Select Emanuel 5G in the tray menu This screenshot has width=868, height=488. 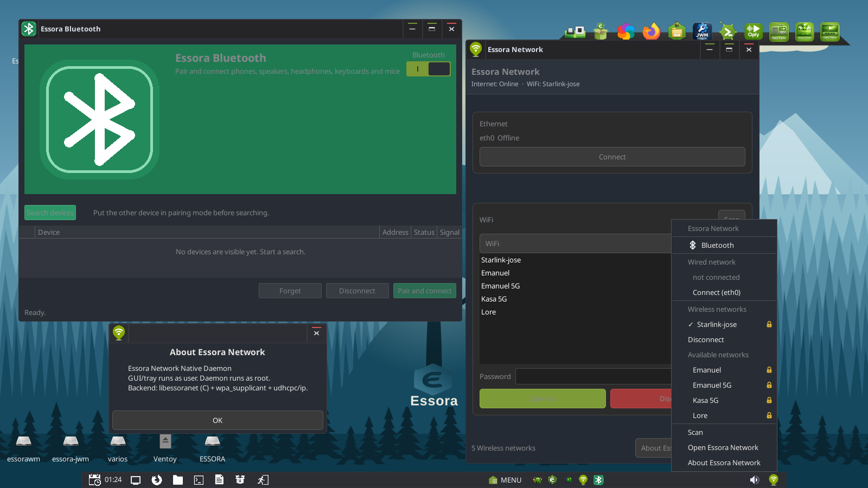click(724, 385)
